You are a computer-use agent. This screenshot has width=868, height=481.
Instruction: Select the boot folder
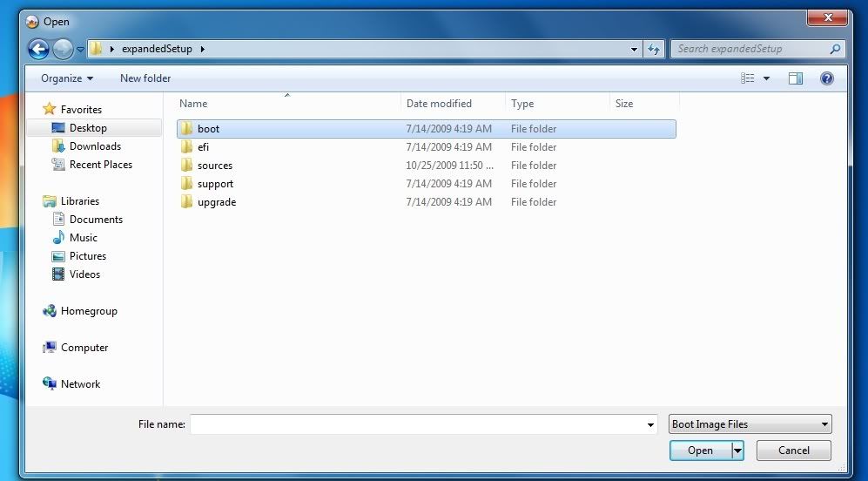[x=427, y=129]
